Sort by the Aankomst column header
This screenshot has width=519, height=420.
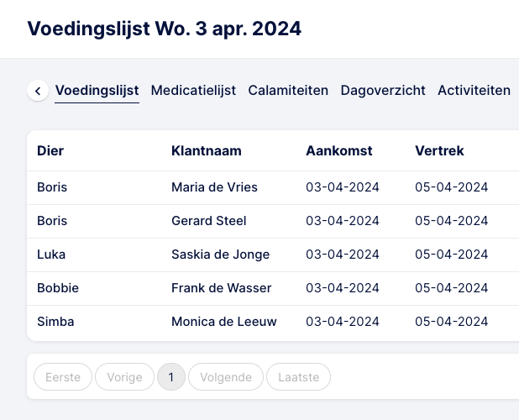[x=339, y=151]
